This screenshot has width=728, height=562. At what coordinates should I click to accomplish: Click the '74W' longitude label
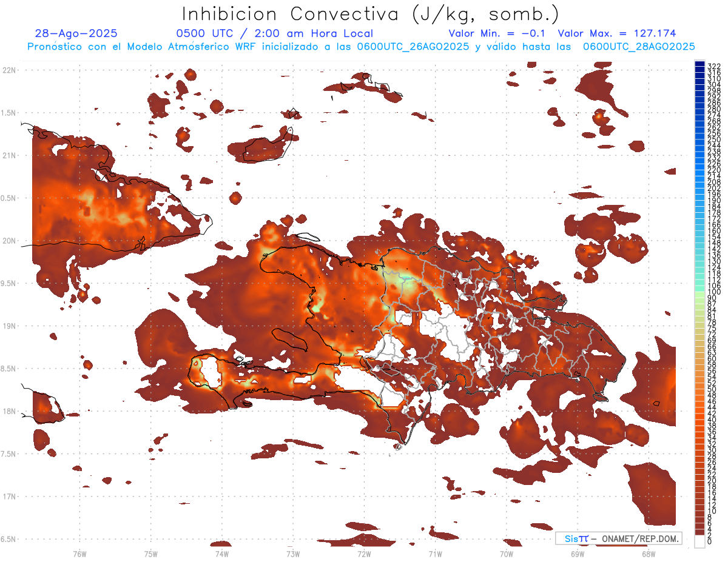[221, 554]
